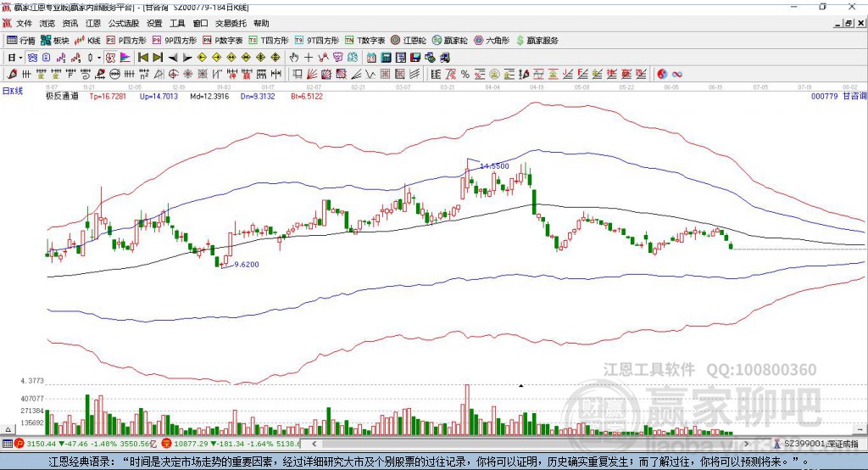
Task: Click the 日K线 label
Action: point(13,91)
